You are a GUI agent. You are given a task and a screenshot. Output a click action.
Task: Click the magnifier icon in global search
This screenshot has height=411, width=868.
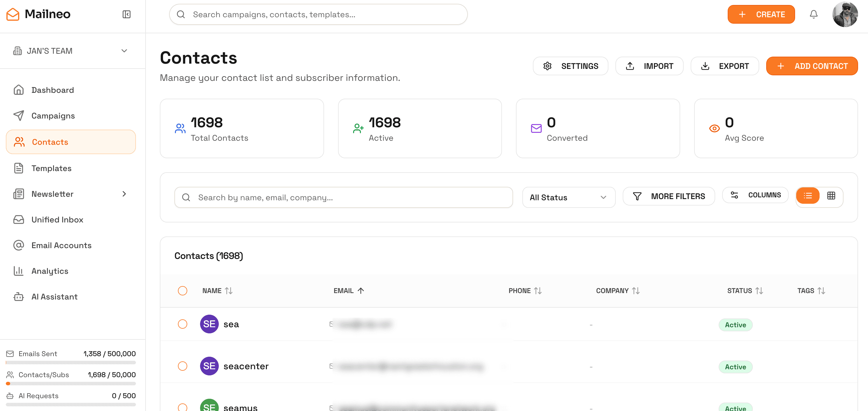tap(181, 14)
